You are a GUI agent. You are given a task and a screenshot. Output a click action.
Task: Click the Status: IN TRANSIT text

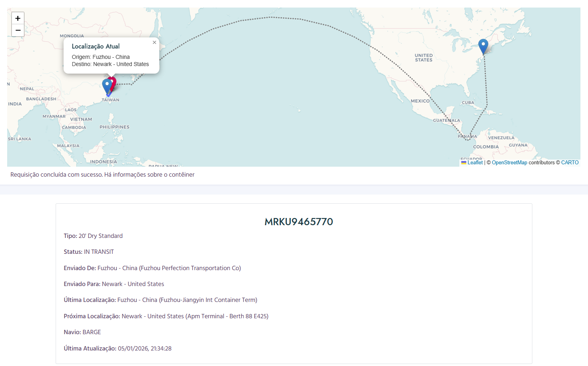coord(89,252)
